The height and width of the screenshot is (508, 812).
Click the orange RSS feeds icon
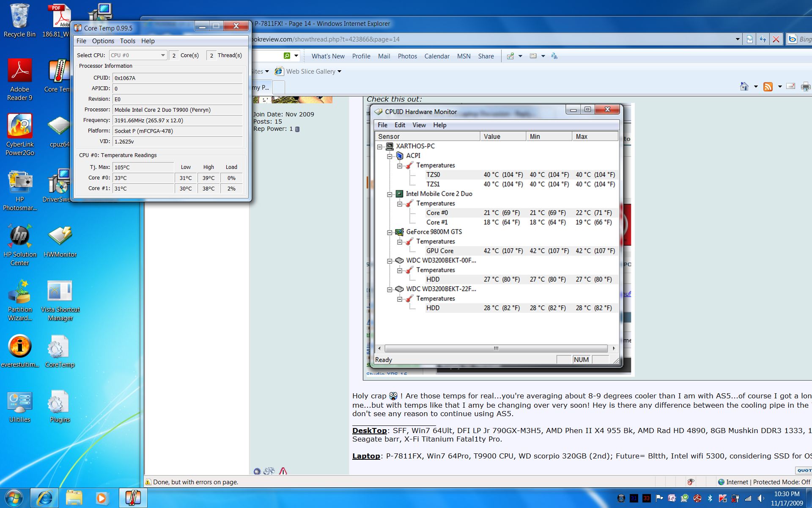(x=768, y=87)
